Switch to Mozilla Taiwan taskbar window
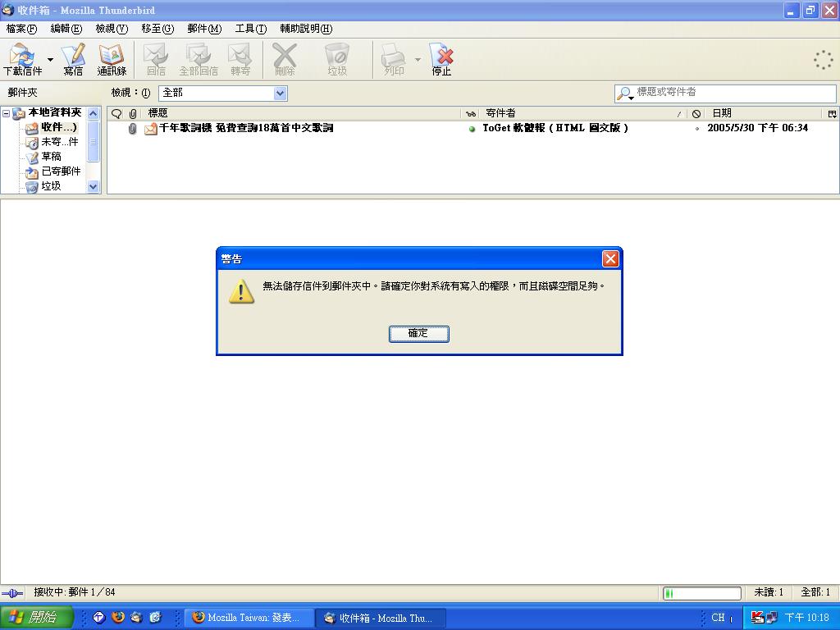This screenshot has height=630, width=840. pos(248,618)
